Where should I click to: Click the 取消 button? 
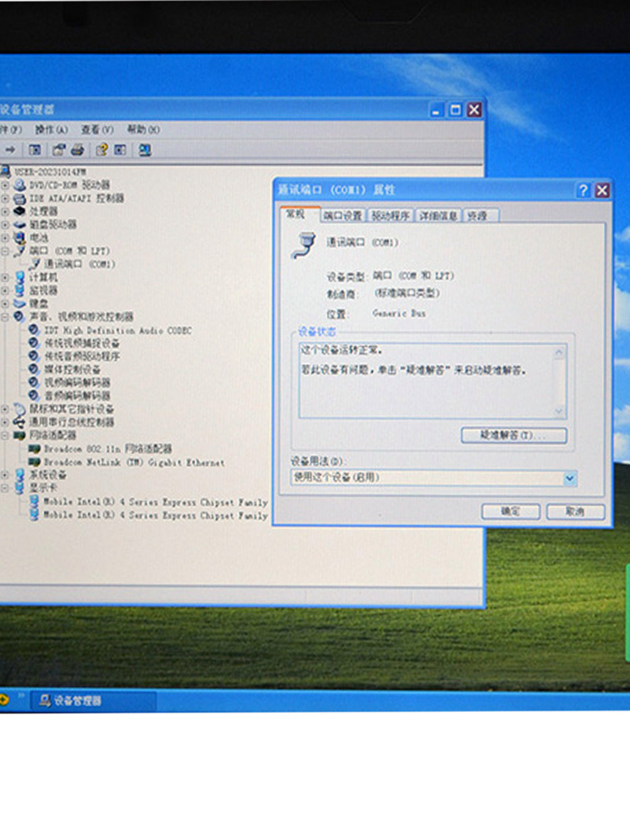point(575,511)
